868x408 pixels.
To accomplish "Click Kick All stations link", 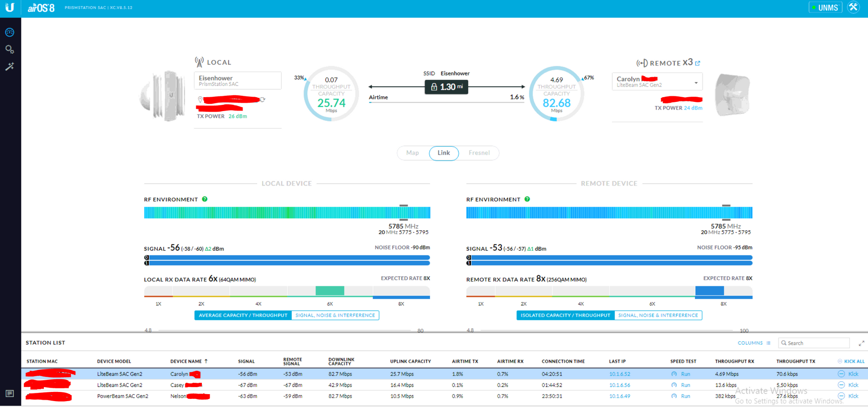I will (x=851, y=361).
